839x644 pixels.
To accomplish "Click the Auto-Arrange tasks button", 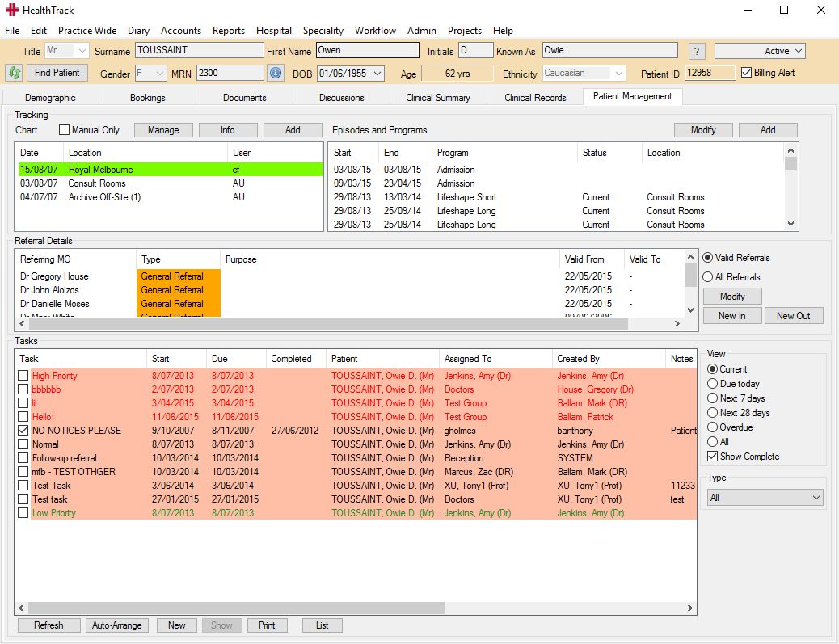I will [116, 625].
